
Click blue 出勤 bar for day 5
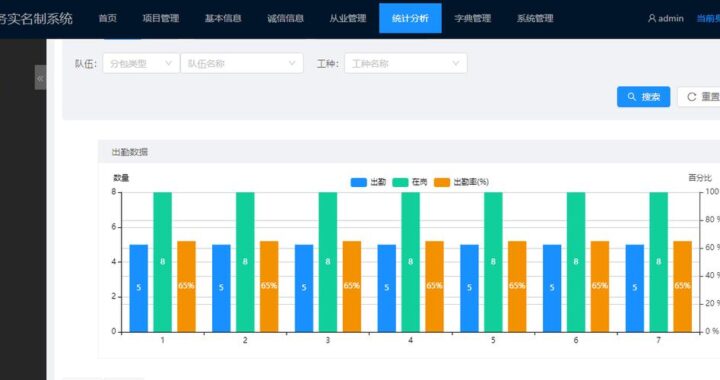point(469,288)
